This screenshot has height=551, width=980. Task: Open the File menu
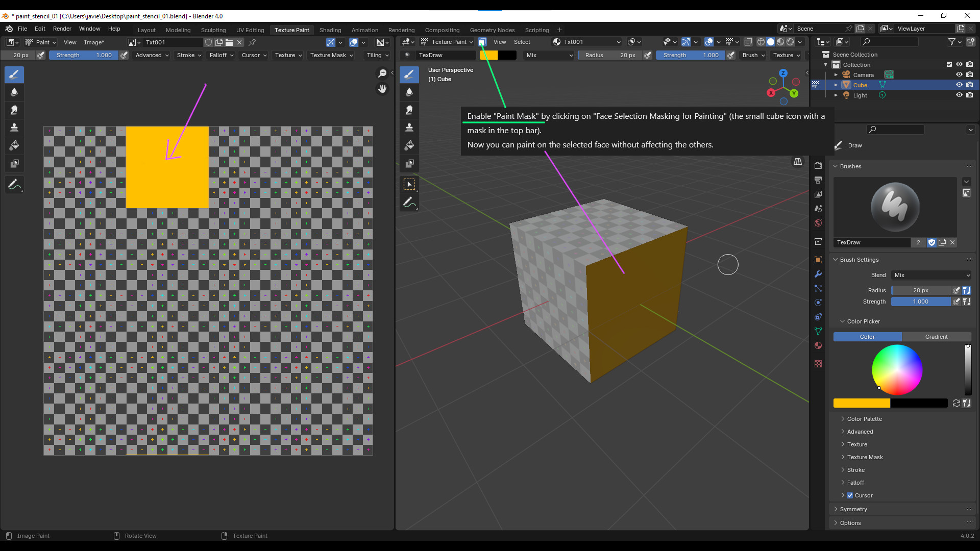point(22,29)
